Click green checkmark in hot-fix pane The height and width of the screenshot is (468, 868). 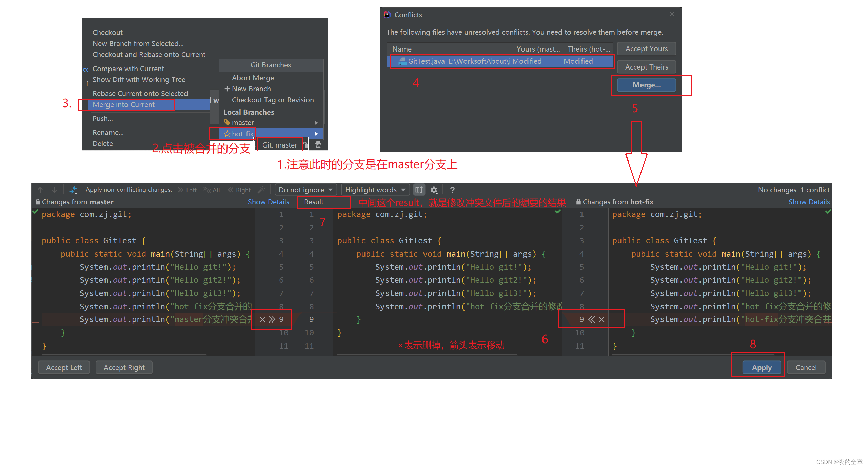(828, 211)
